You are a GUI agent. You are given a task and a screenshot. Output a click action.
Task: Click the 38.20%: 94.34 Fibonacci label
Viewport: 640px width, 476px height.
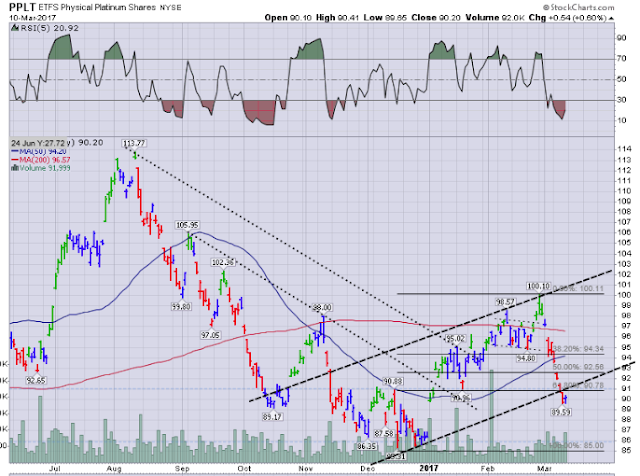pyautogui.click(x=578, y=349)
